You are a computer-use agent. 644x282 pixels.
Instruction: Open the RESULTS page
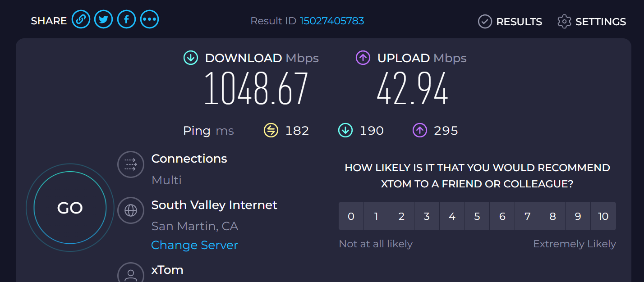pos(510,22)
